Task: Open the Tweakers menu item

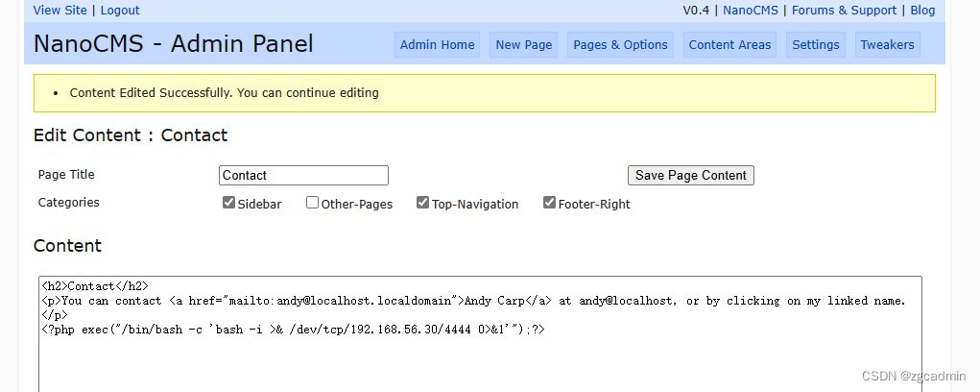Action: click(x=888, y=45)
